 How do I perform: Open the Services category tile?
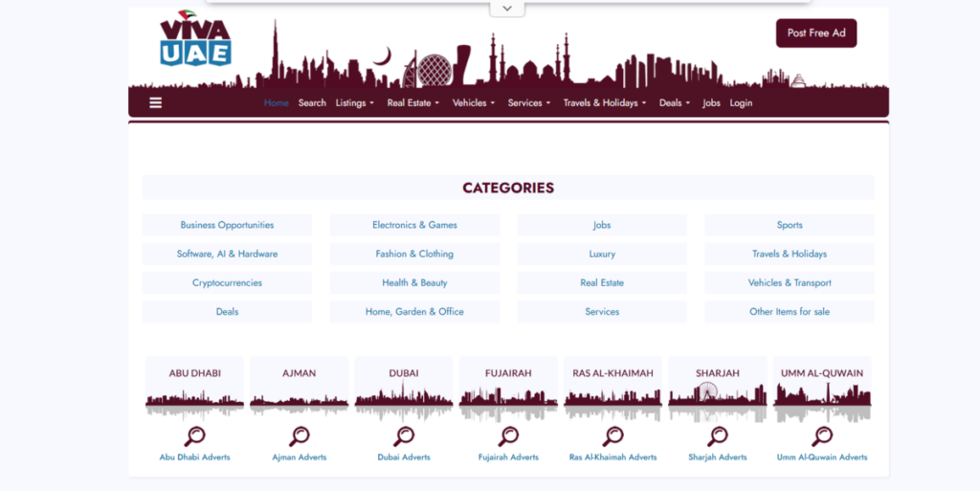click(x=602, y=312)
